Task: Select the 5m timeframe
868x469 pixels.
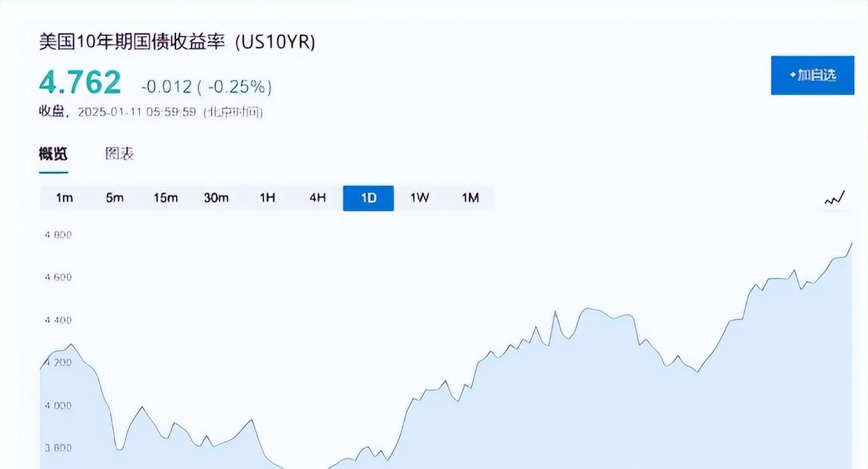Action: (115, 198)
